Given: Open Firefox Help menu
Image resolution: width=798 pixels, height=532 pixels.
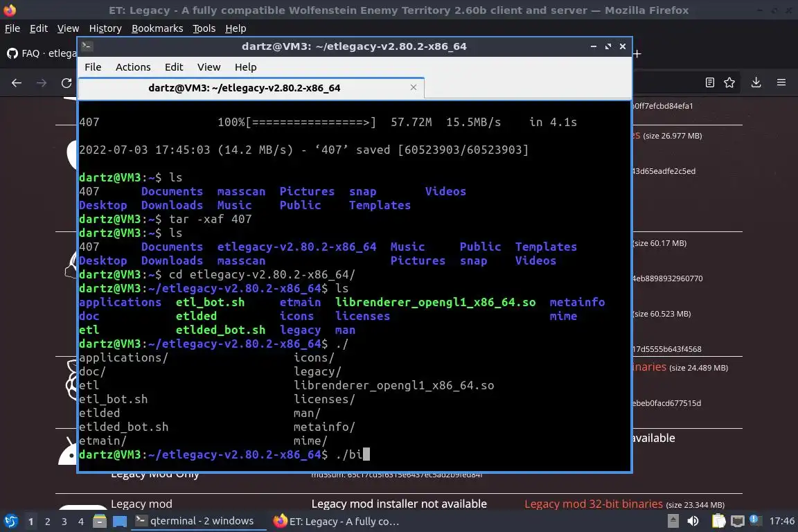Looking at the screenshot, I should (x=236, y=28).
